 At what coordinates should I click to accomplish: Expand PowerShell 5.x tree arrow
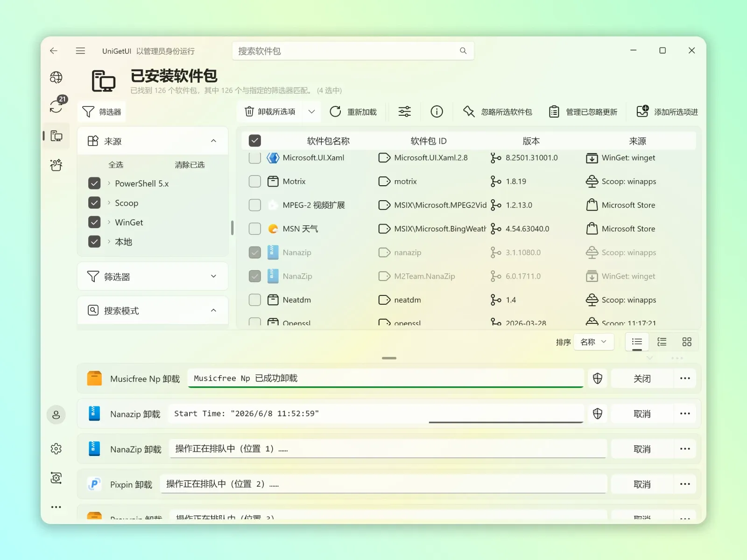(x=109, y=183)
